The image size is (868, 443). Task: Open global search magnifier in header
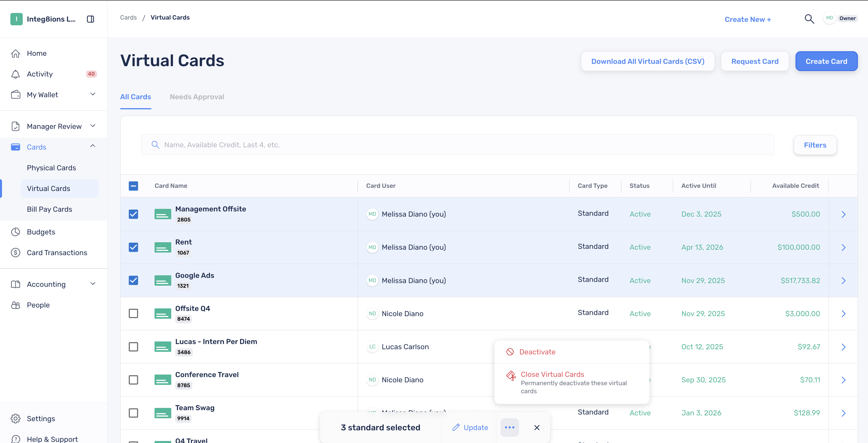tap(809, 19)
